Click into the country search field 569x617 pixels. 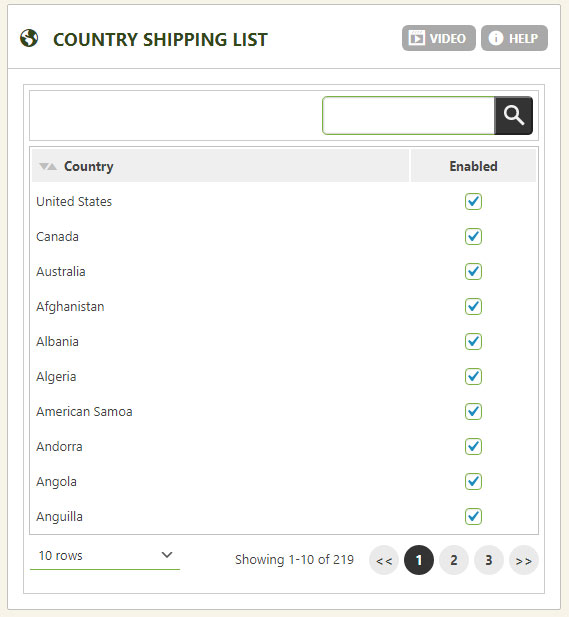(x=408, y=115)
